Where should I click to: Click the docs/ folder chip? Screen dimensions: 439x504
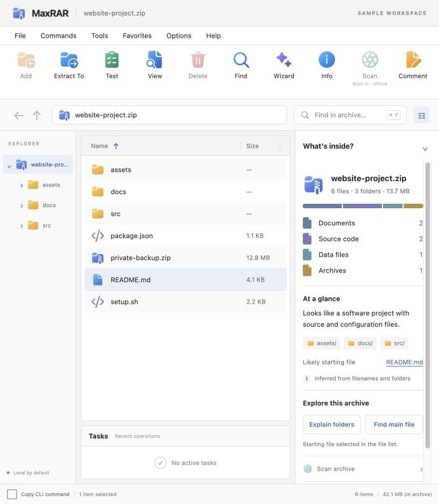tap(360, 343)
